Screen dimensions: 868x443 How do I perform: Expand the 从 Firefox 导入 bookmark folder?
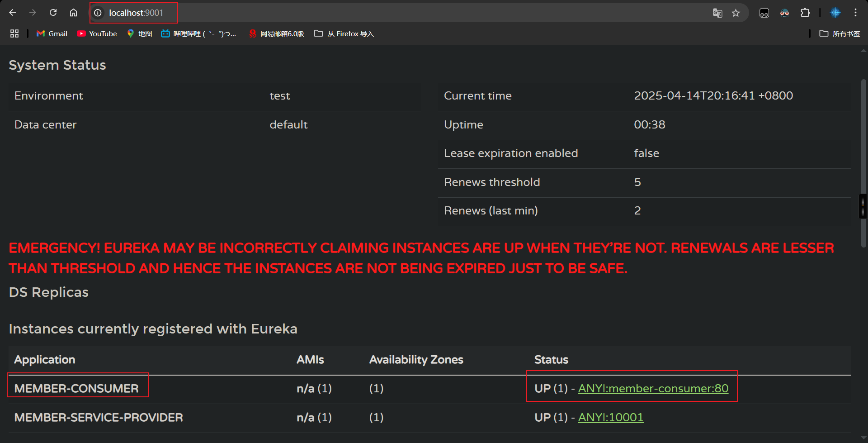pos(344,33)
